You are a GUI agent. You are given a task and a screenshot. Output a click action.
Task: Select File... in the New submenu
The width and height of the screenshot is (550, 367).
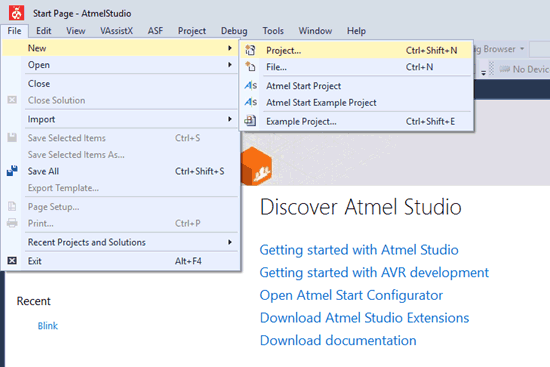(x=356, y=67)
